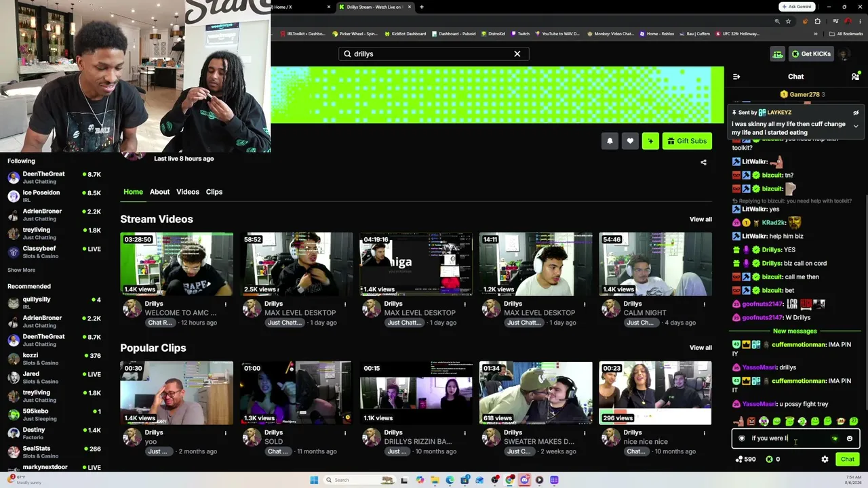This screenshot has width=868, height=488.
Task: Open the WELCOME TO AMC stream video thumbnail
Action: [x=176, y=264]
